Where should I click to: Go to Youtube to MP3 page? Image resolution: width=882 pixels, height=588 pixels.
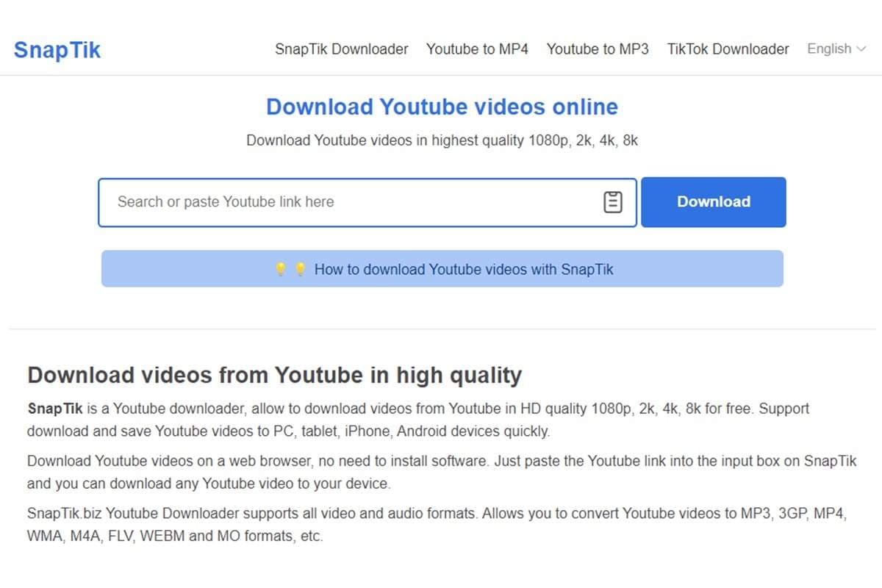click(x=598, y=49)
